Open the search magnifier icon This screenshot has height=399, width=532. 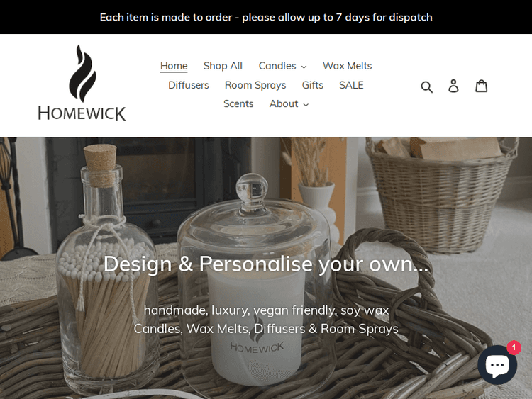[427, 86]
